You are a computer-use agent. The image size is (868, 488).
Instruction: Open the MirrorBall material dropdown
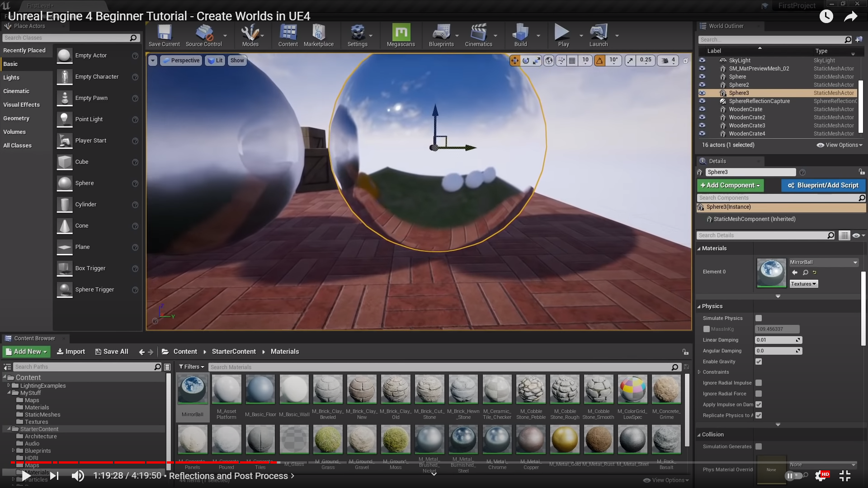pyautogui.click(x=823, y=262)
